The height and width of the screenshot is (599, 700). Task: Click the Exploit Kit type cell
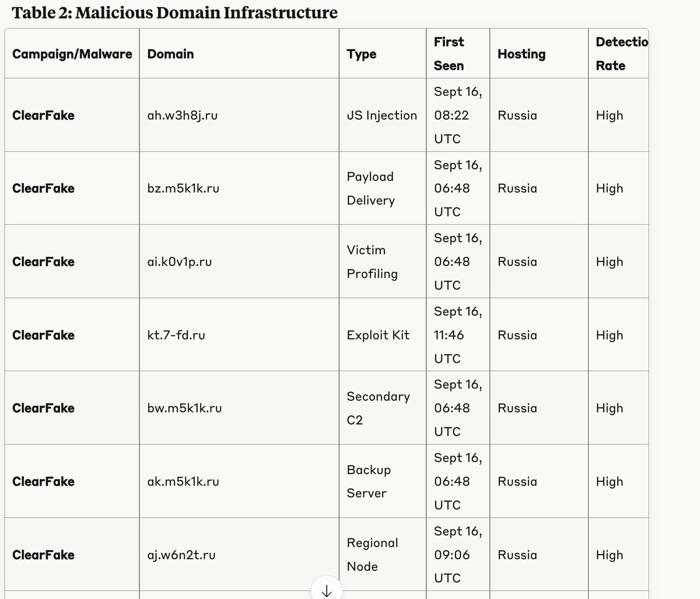point(378,335)
